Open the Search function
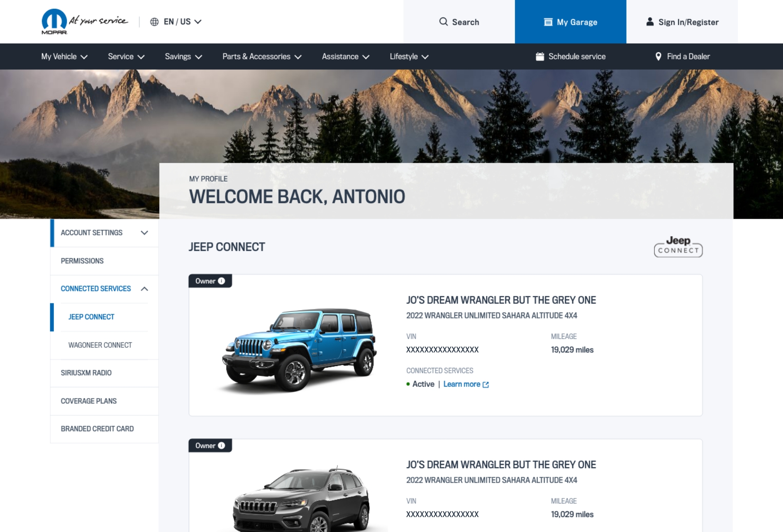 459,22
